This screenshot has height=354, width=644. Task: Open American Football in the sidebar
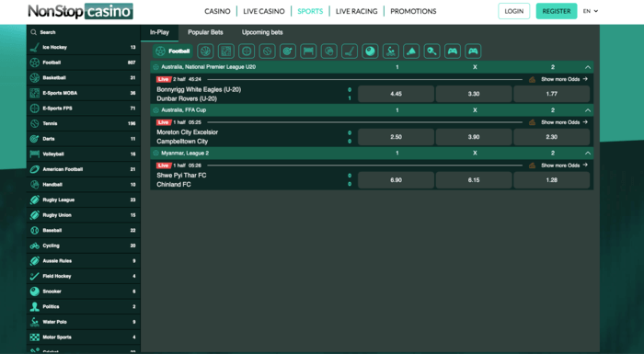(84, 169)
